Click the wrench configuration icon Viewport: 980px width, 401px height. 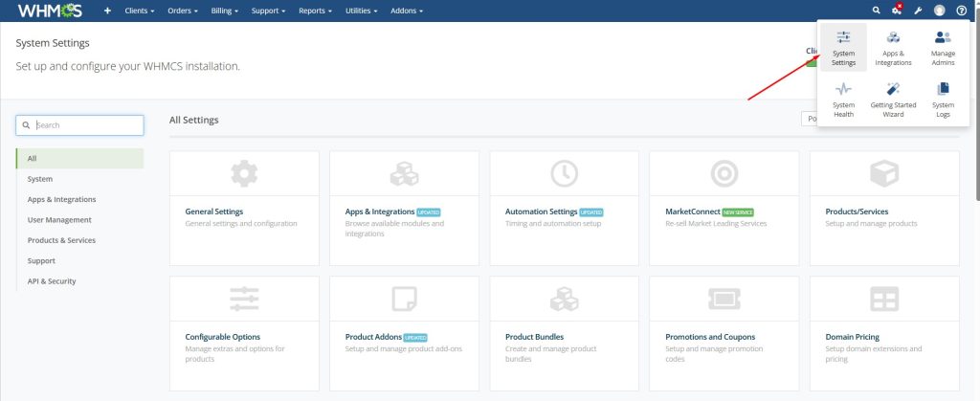point(918,11)
